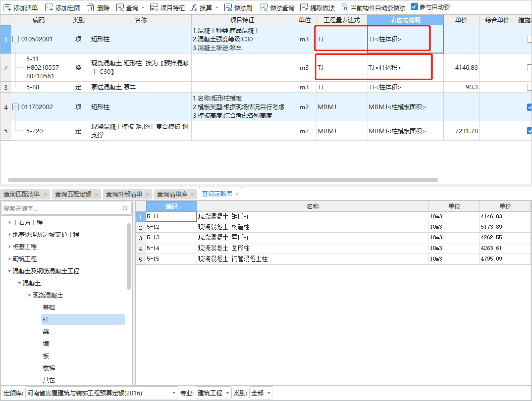Check 措施 box for row 010502001

529,39
